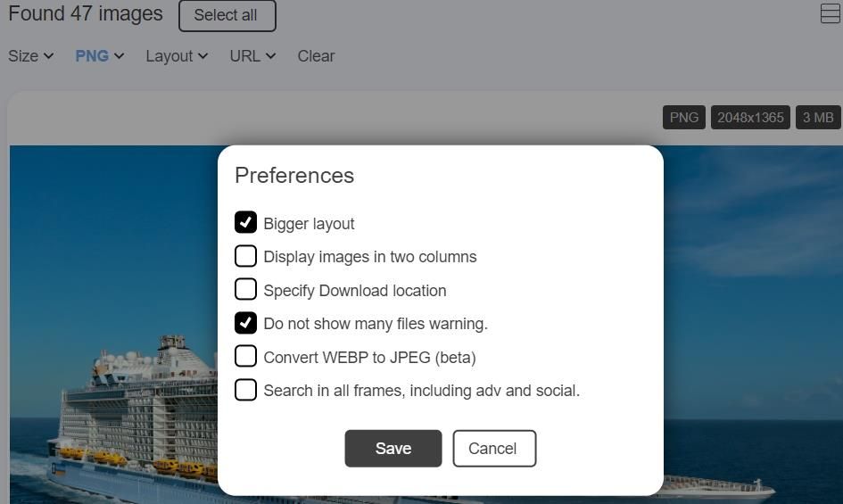Screen dimensions: 843x504
Task: Cancel the Preferences dialog
Action: click(x=493, y=448)
